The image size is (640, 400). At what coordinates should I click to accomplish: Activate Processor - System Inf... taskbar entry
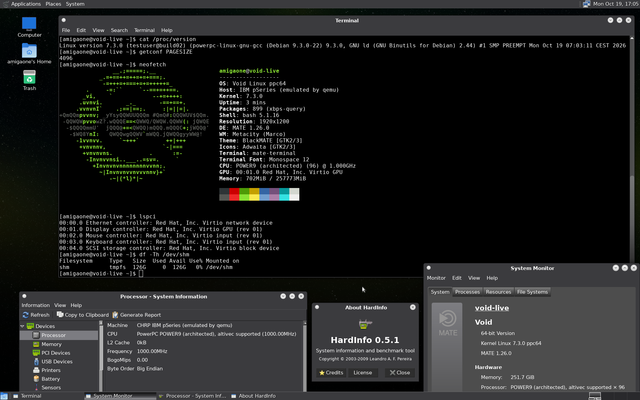(192, 396)
